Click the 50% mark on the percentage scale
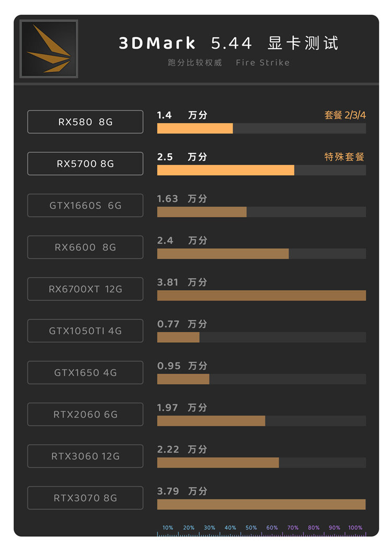Screen dimensions: 392x550 coord(251,527)
